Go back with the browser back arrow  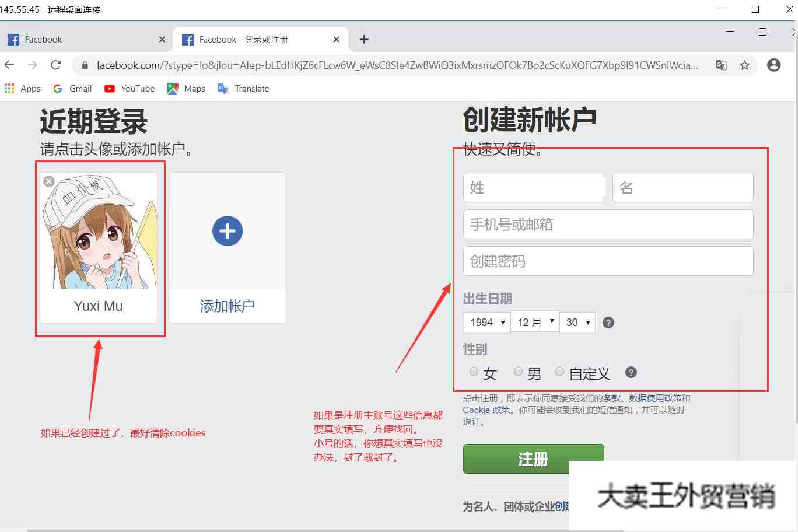click(9, 65)
